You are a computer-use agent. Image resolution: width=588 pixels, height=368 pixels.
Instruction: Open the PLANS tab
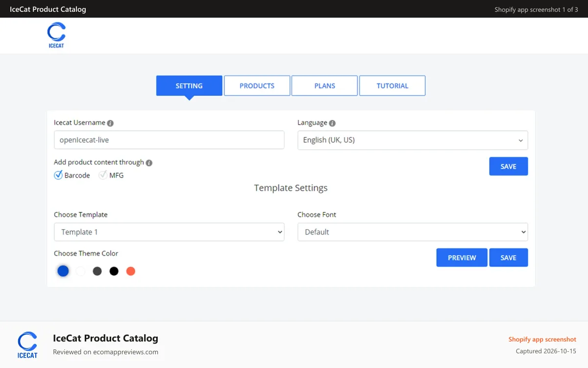[325, 86]
